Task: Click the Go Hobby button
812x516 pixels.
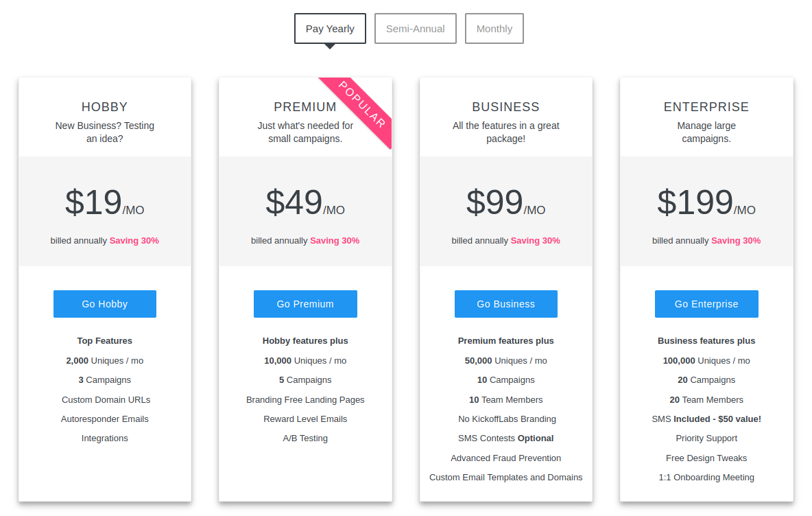Action: [105, 303]
